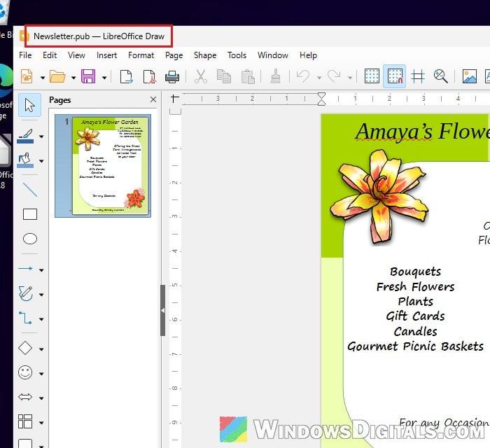Toggle Display Grid icon
The height and width of the screenshot is (448, 490).
point(372,76)
